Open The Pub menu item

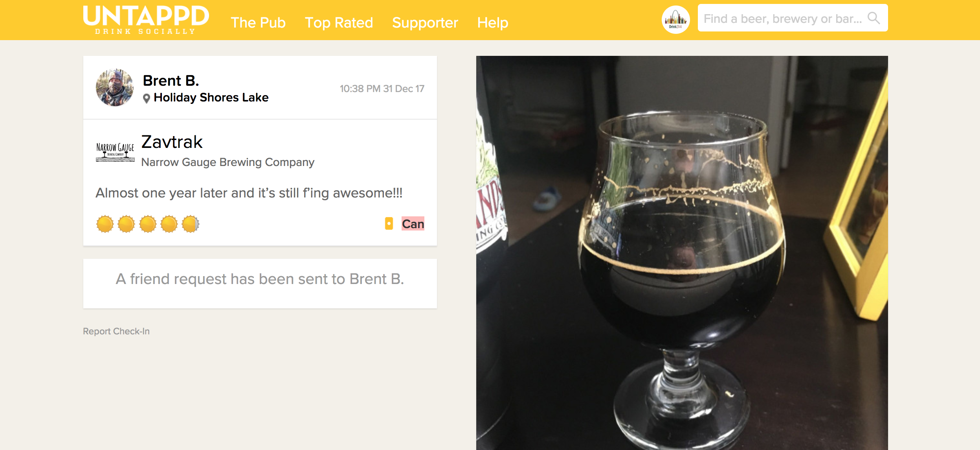click(258, 22)
